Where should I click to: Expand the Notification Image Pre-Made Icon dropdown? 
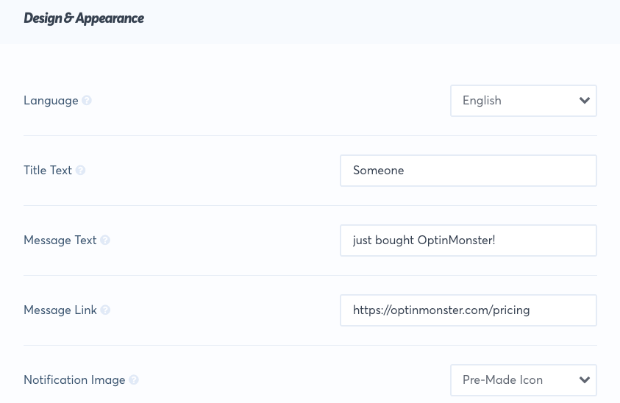[x=523, y=380]
